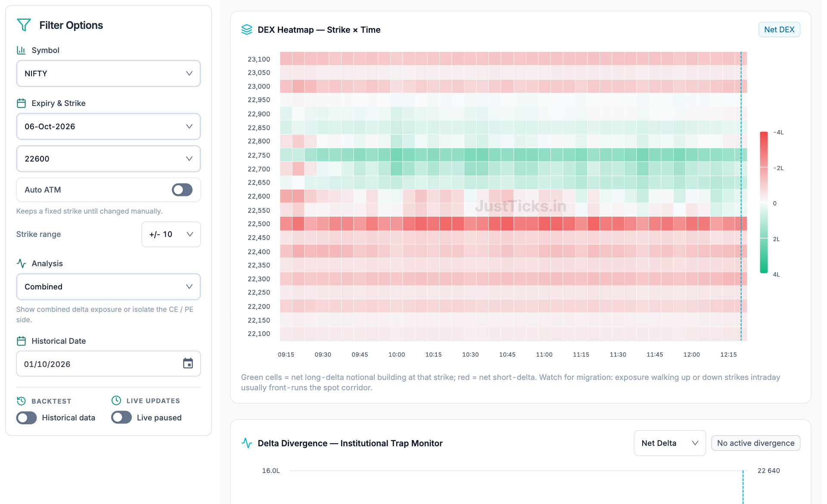Click the Net DEX badge
The width and height of the screenshot is (827, 504).
[x=779, y=30]
